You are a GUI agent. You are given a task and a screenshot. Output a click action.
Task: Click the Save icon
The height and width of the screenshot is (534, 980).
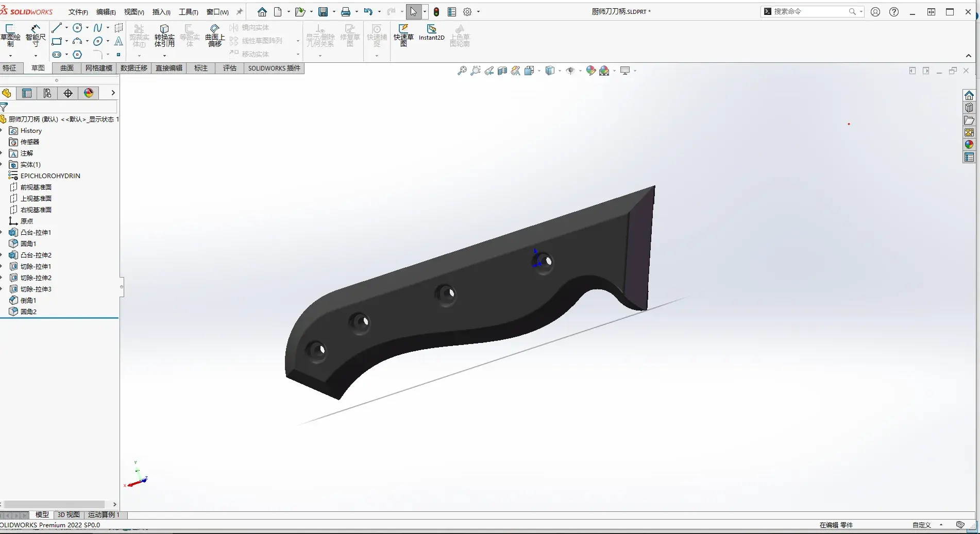coord(323,12)
